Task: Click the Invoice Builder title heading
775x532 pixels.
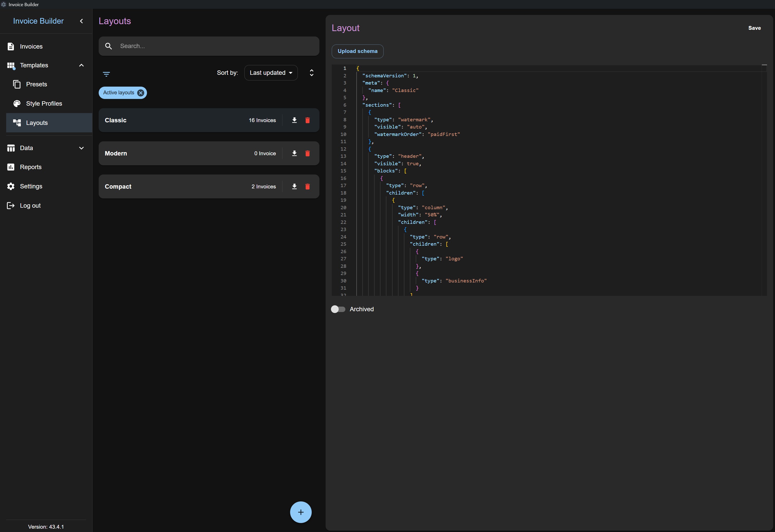Action: (x=38, y=21)
